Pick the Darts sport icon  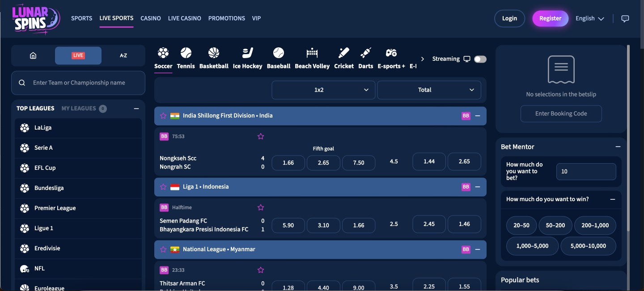coord(365,54)
